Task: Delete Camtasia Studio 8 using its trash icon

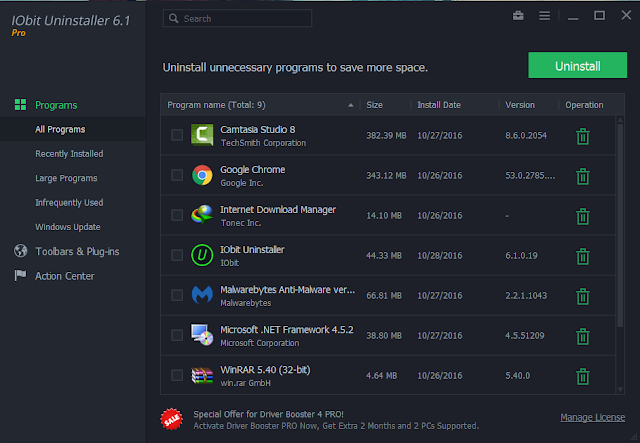Action: point(583,136)
